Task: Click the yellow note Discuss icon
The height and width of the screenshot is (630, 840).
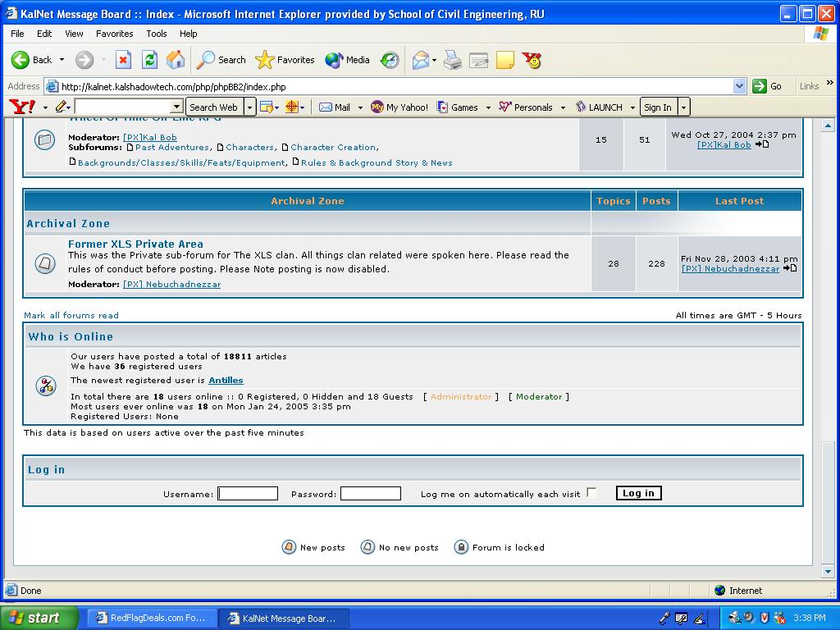Action: click(x=505, y=60)
